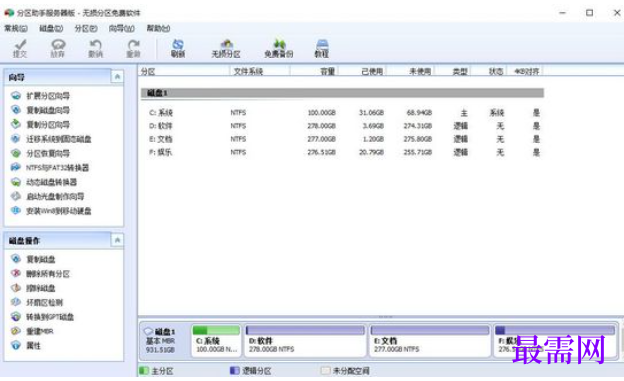
Task: Launch 复制分区向导 from the wizard panel
Action: point(41,125)
